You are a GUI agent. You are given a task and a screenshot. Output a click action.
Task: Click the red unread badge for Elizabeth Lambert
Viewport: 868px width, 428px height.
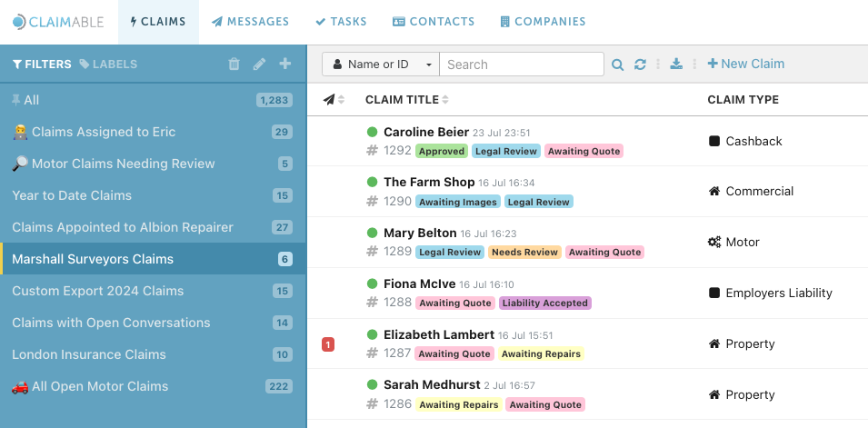(x=328, y=345)
